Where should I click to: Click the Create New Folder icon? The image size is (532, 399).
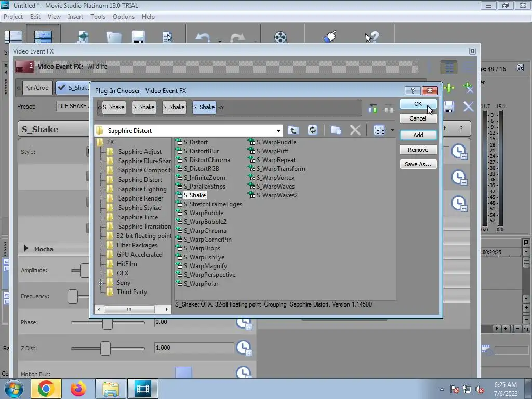[336, 130]
